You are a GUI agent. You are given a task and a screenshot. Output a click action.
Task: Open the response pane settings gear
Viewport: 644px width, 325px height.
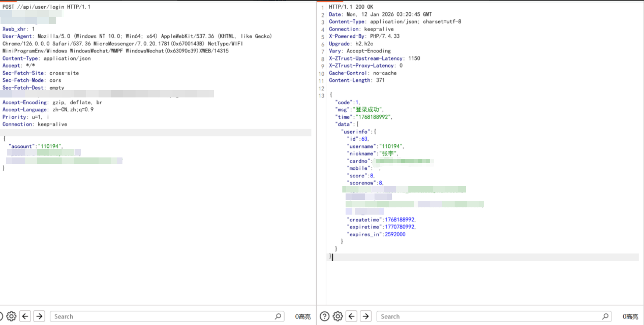point(338,316)
